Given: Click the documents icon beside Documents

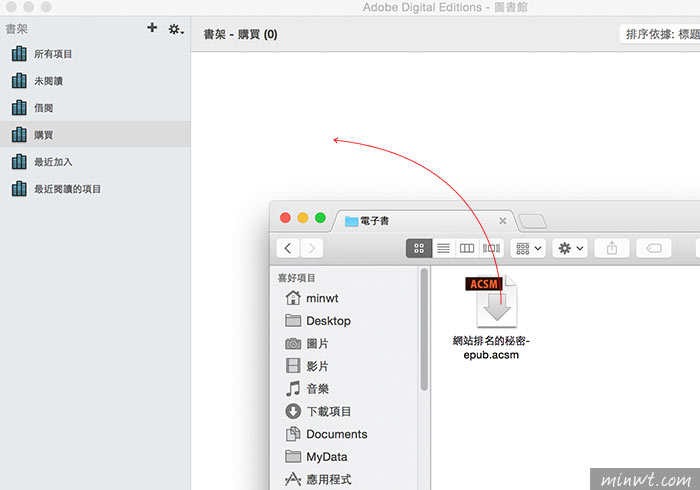Looking at the screenshot, I should click(293, 434).
